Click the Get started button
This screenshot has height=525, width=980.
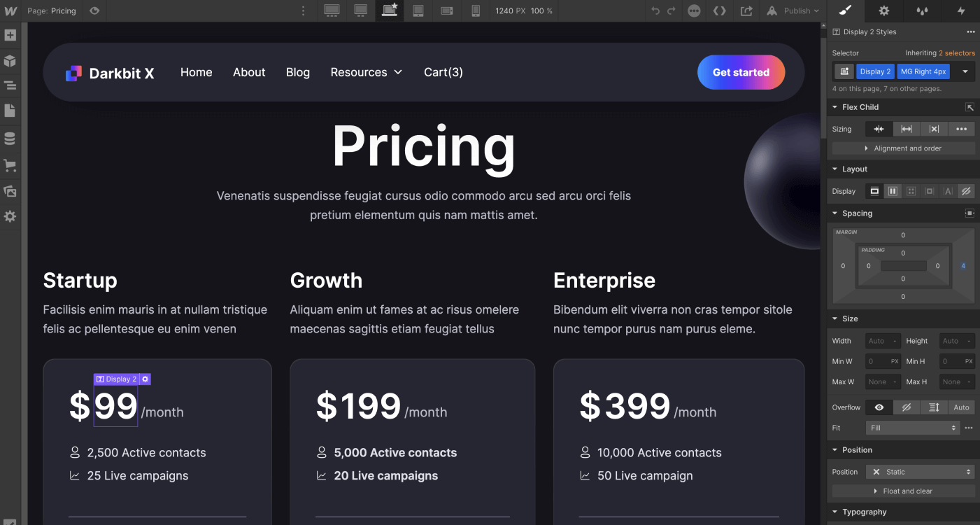pyautogui.click(x=741, y=71)
